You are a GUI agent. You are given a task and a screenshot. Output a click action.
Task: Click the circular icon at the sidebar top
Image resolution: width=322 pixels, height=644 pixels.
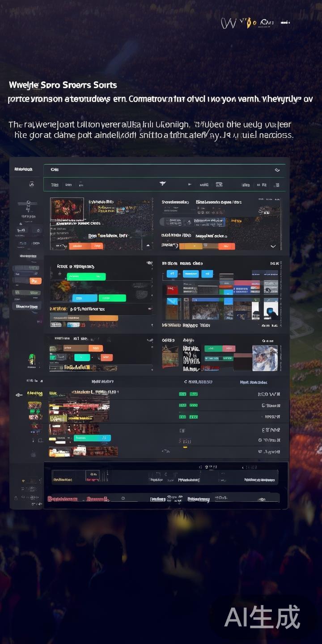[x=31, y=184]
